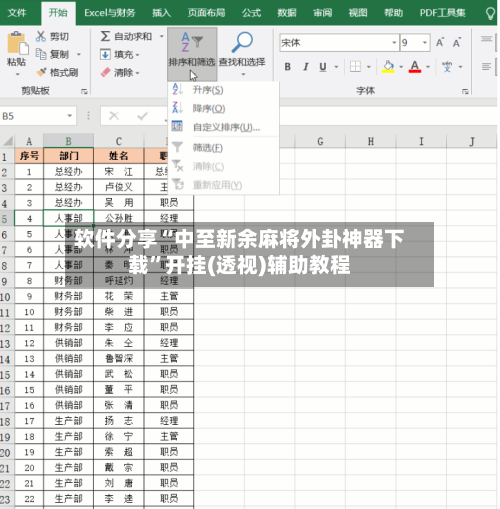Click the Cut scissors icon
Screen dimensions: 500x509
point(41,36)
